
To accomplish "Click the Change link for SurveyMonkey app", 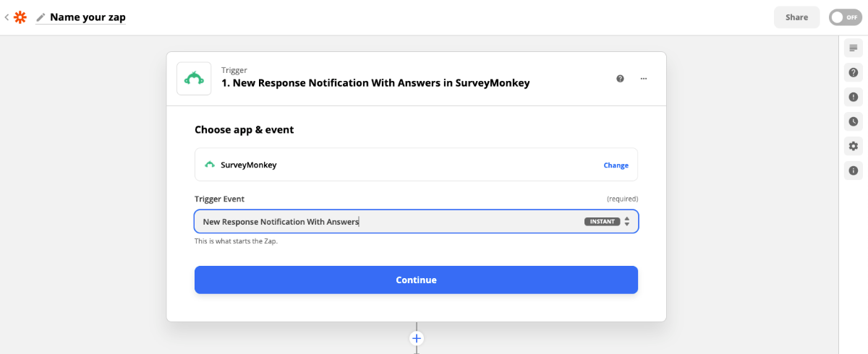I will 616,165.
